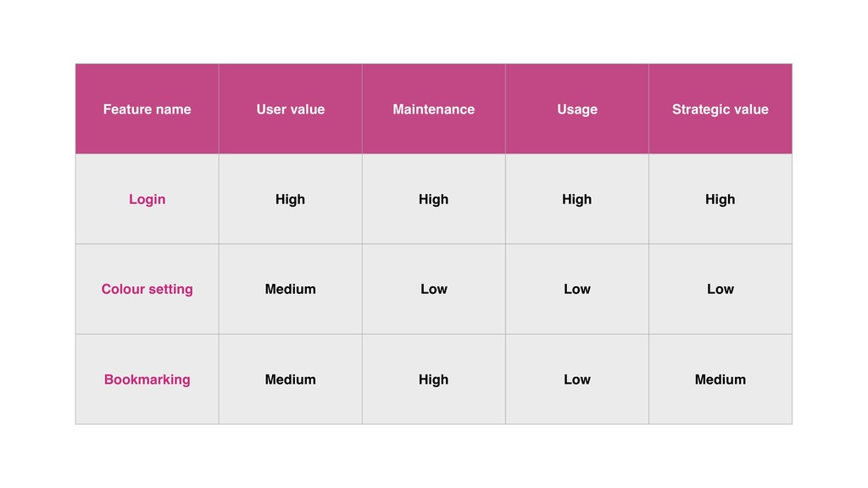Select Login's Usage High cell
This screenshot has height=488, width=868.
coord(576,199)
